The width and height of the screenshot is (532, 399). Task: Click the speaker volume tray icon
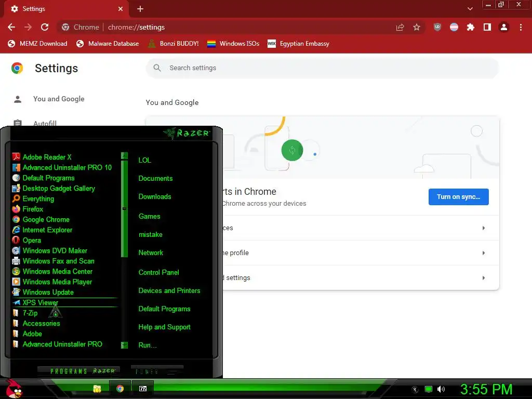pos(441,389)
